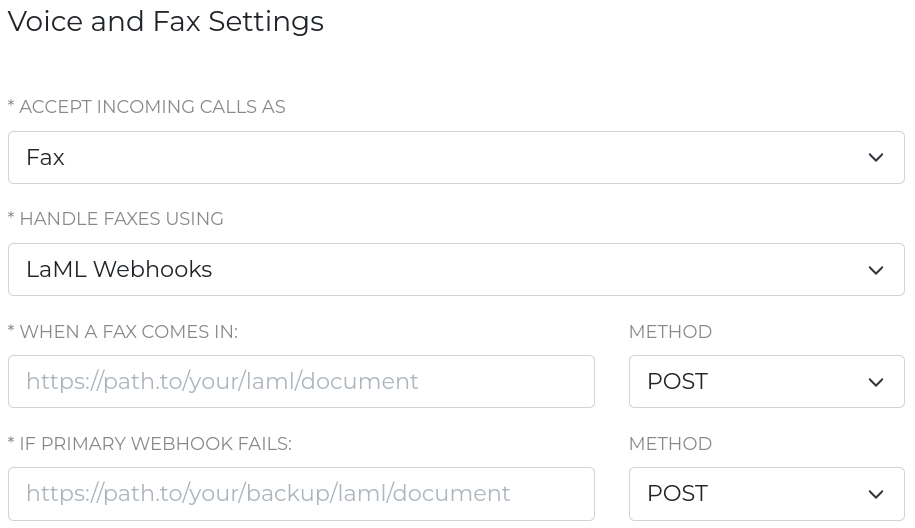915x528 pixels.
Task: Click the Accept Incoming Calls As label
Action: [147, 107]
